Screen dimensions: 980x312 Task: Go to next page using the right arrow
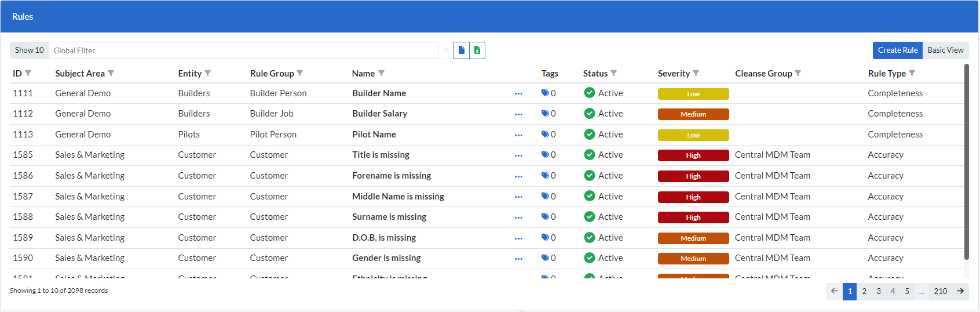pos(960,291)
